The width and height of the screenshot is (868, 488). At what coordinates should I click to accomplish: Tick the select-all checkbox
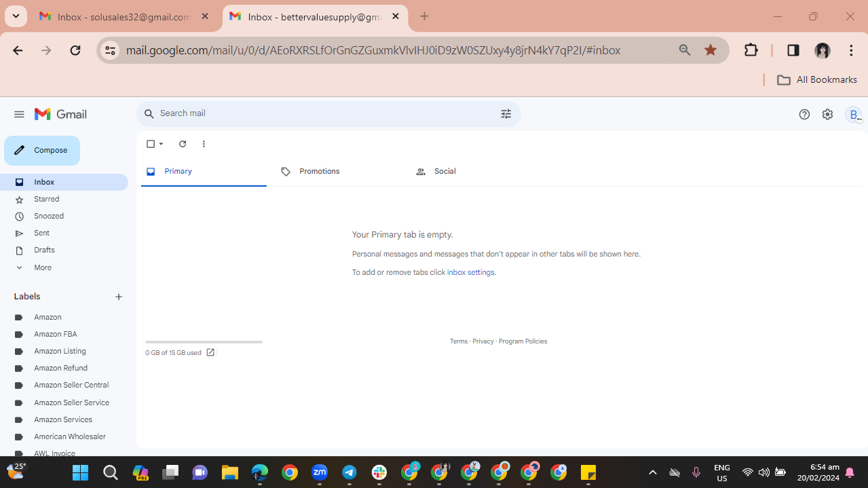click(x=151, y=144)
